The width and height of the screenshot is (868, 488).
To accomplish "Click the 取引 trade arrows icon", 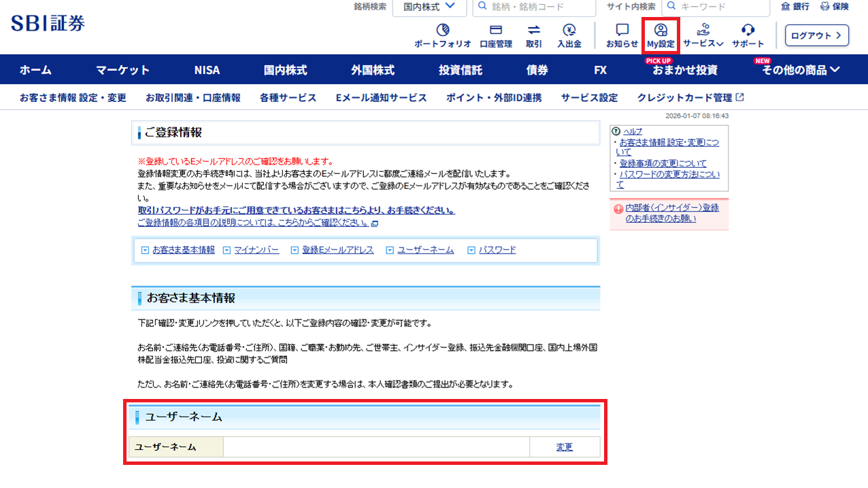I will (534, 30).
